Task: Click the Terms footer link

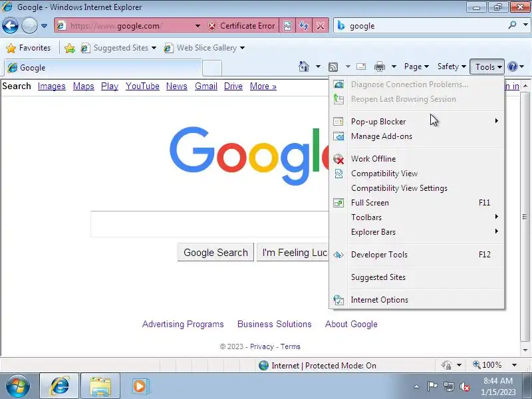Action: (x=291, y=346)
